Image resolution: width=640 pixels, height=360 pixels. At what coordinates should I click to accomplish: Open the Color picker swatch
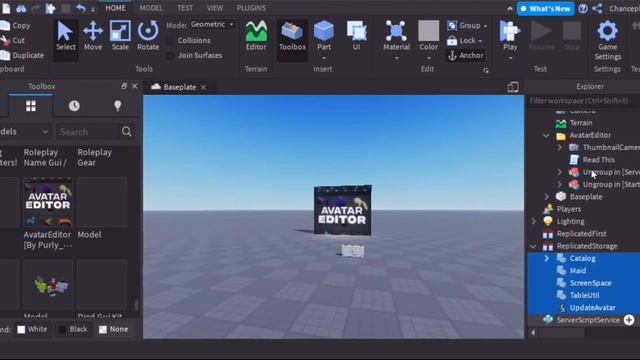point(428,31)
